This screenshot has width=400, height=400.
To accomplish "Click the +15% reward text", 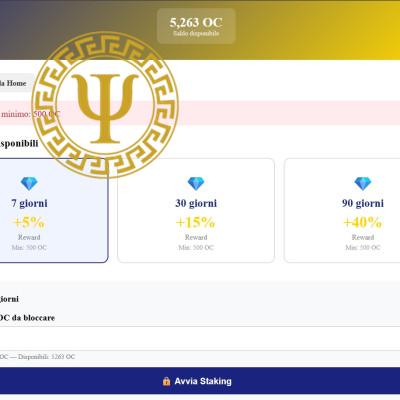I will point(196,222).
